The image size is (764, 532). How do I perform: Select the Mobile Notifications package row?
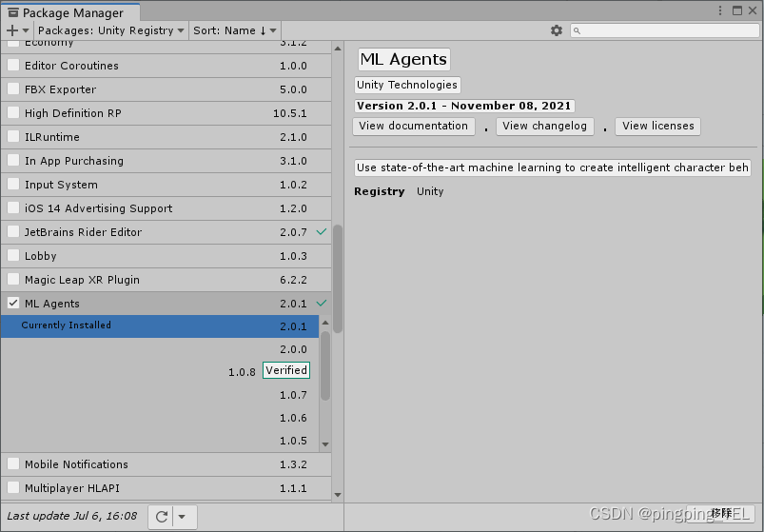pyautogui.click(x=166, y=463)
